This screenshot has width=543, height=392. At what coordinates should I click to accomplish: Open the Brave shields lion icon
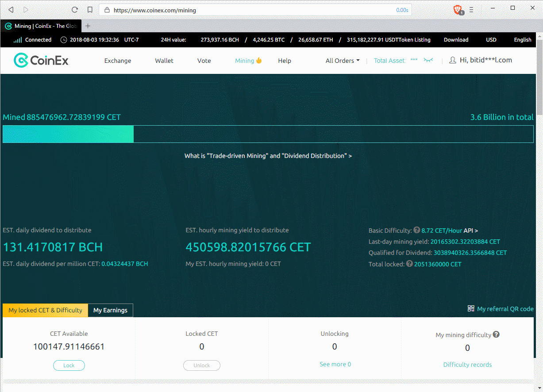tap(458, 9)
